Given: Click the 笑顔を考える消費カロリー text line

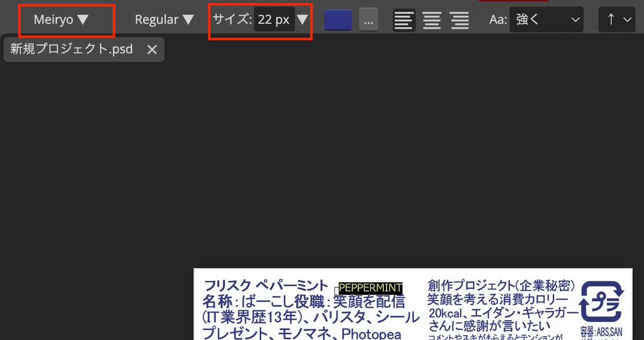Looking at the screenshot, I should pyautogui.click(x=497, y=299).
